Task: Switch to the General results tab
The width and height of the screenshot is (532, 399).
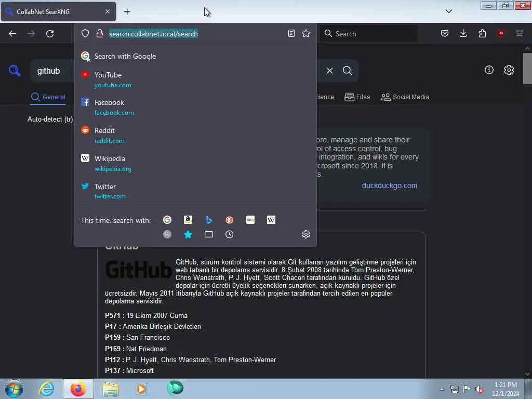Action: [48, 97]
